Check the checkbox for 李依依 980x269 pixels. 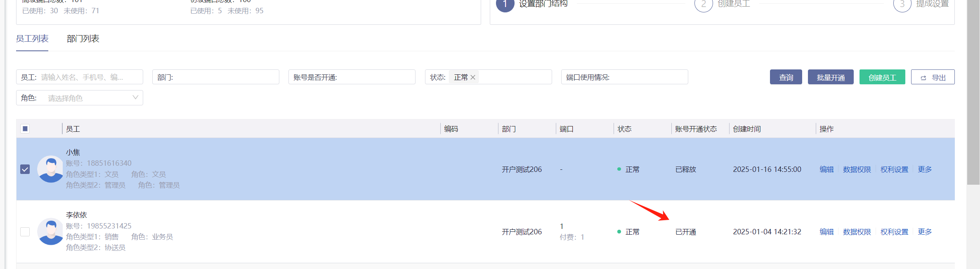point(25,232)
